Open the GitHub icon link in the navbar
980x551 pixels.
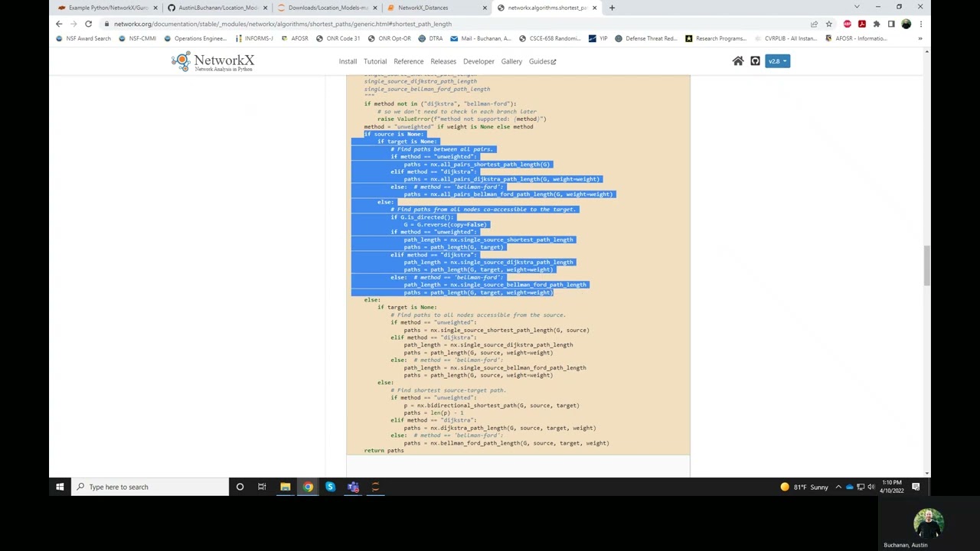pyautogui.click(x=755, y=61)
